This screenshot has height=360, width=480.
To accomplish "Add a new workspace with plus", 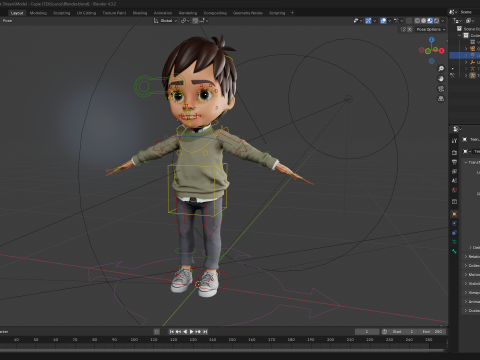I will [x=292, y=13].
